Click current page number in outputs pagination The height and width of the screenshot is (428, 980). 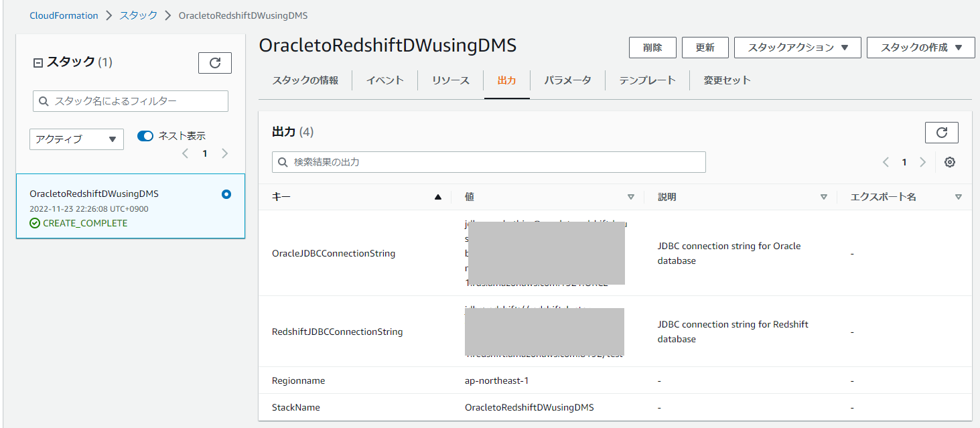coord(904,162)
